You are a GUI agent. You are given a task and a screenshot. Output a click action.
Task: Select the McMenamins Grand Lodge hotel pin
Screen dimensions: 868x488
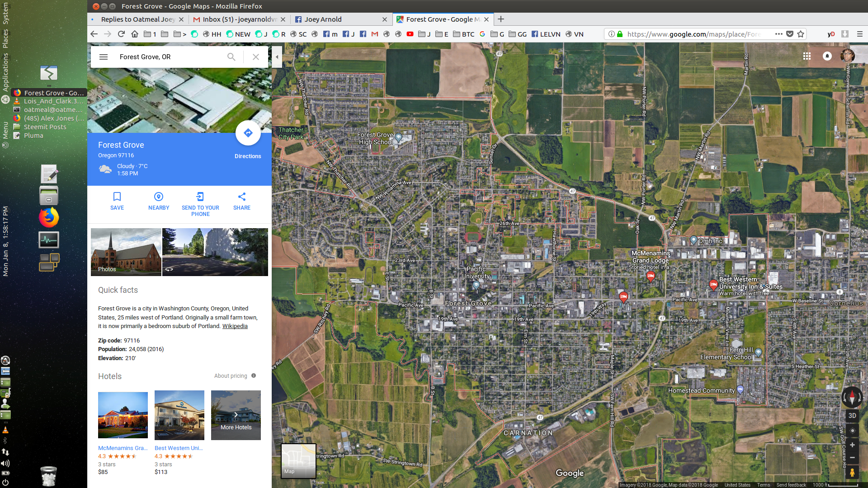coord(651,276)
